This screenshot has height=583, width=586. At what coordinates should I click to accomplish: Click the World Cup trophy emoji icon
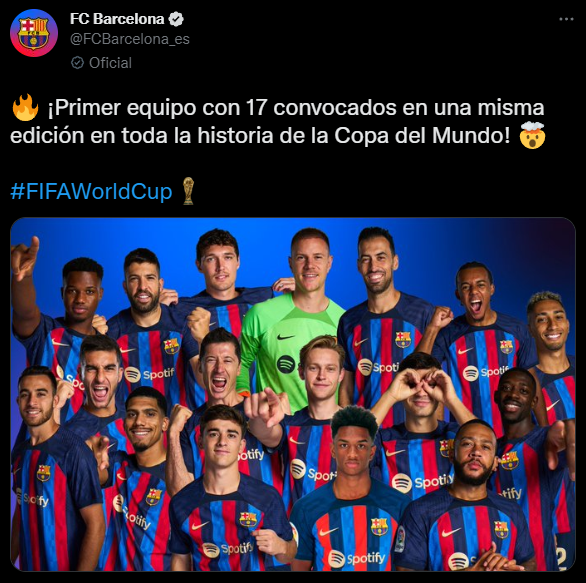(188, 191)
